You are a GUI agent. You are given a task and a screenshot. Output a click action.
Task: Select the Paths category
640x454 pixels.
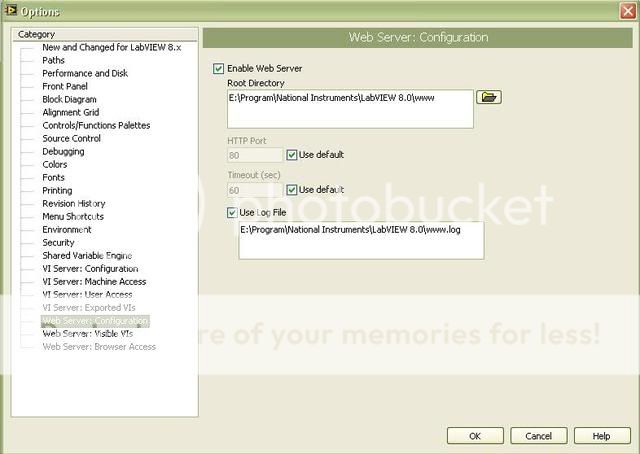click(53, 60)
